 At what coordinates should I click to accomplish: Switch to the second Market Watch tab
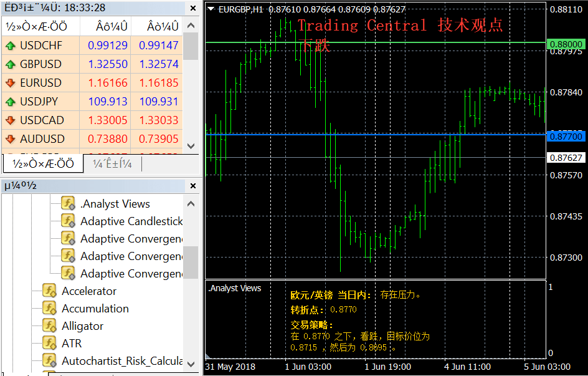tap(113, 163)
